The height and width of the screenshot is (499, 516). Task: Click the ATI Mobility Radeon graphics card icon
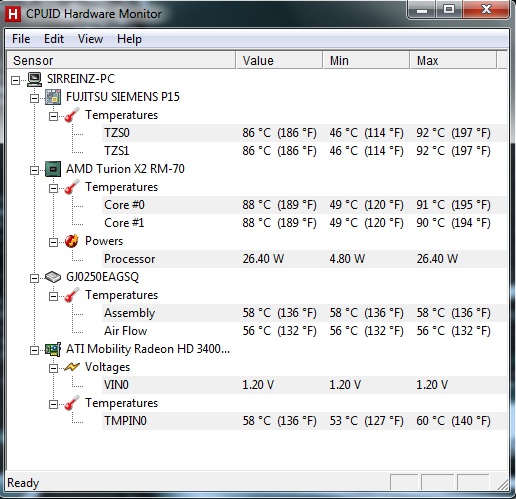pos(53,349)
